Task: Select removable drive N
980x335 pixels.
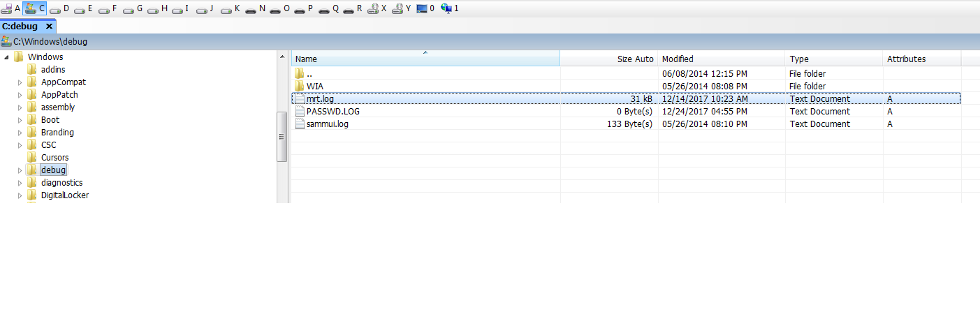Action: click(x=256, y=8)
